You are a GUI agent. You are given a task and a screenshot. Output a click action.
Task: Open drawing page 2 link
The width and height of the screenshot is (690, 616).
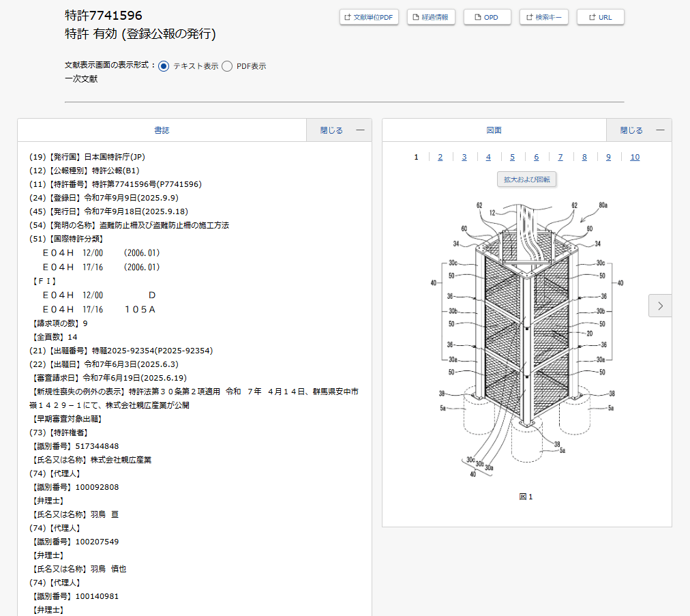tap(440, 157)
